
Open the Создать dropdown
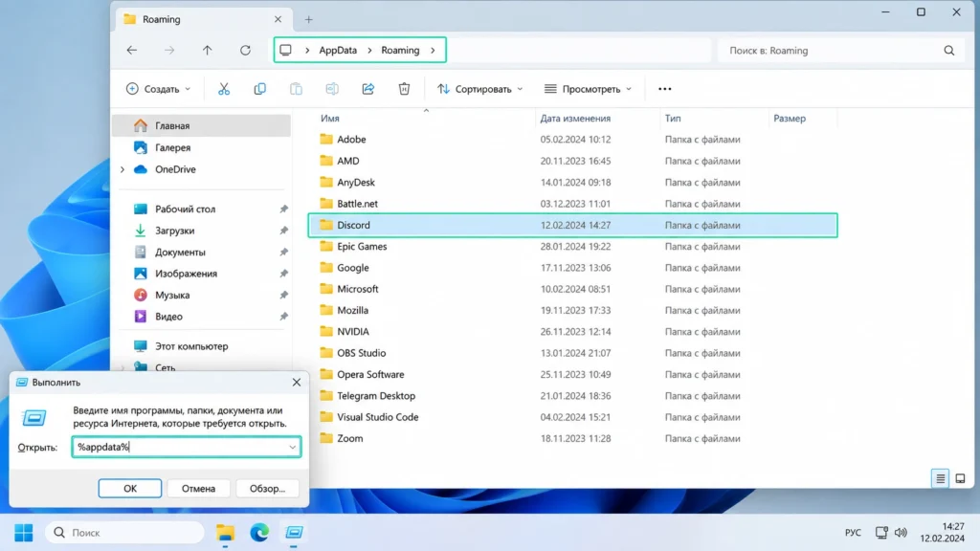(x=158, y=89)
